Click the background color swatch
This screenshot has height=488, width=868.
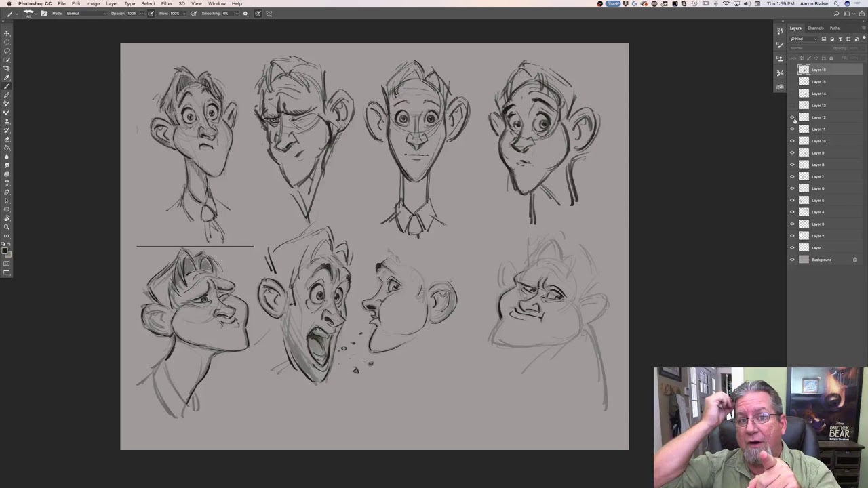coord(9,256)
